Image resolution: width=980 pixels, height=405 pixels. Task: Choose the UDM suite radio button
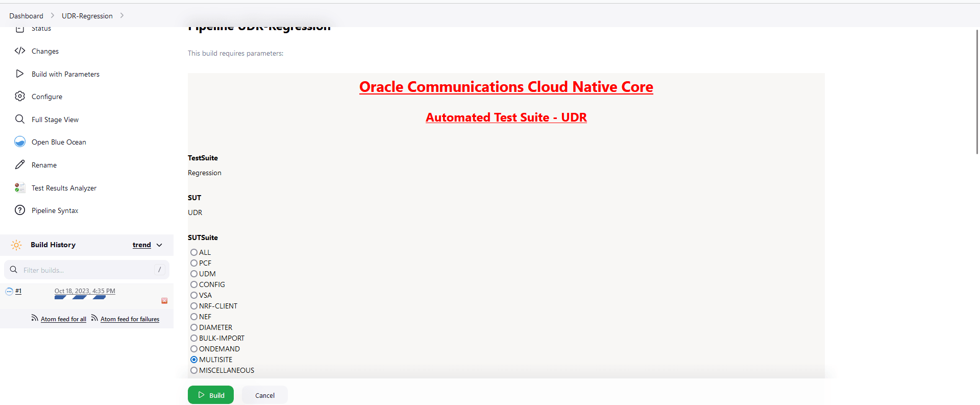click(194, 274)
